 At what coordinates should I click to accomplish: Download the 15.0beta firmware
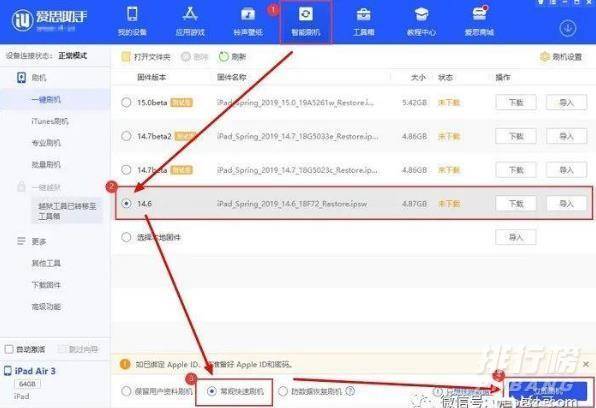point(516,102)
